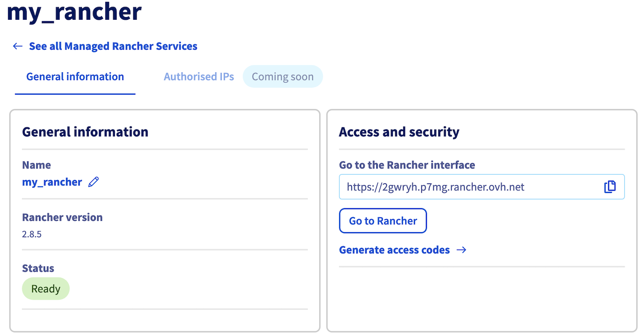Follow the Generate access codes link
This screenshot has height=336, width=644.
(394, 250)
